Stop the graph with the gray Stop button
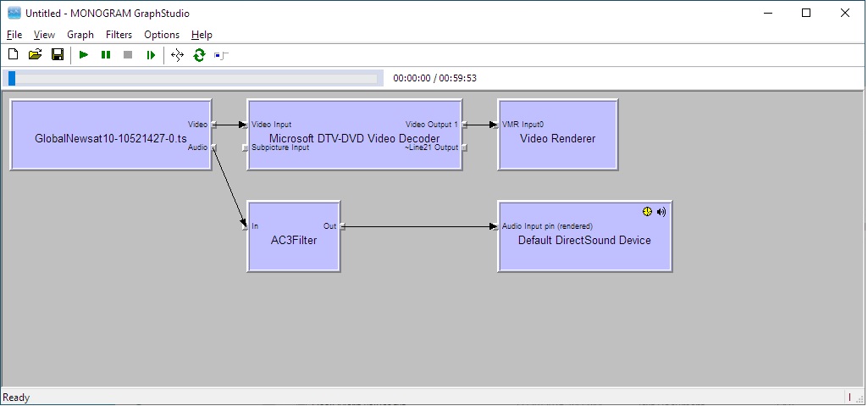 click(x=128, y=55)
